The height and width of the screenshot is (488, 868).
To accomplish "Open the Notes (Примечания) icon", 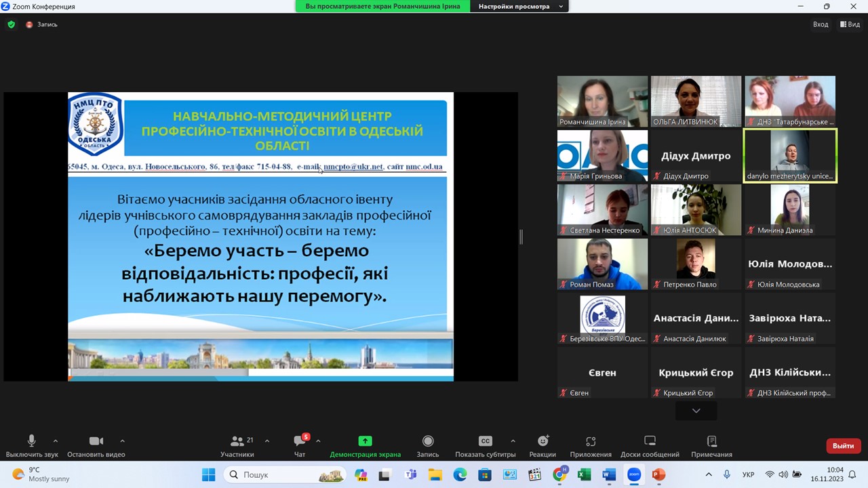I will click(x=711, y=441).
